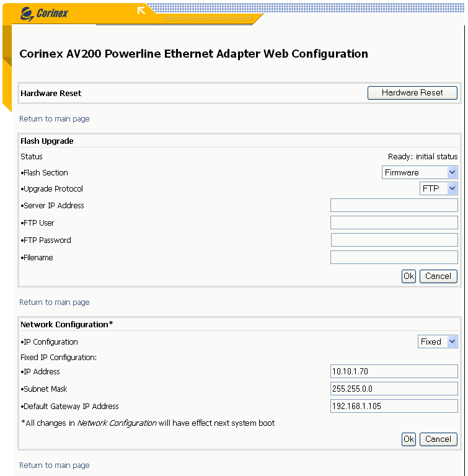Focus the Server IP Address field
The image size is (468, 476).
point(394,205)
